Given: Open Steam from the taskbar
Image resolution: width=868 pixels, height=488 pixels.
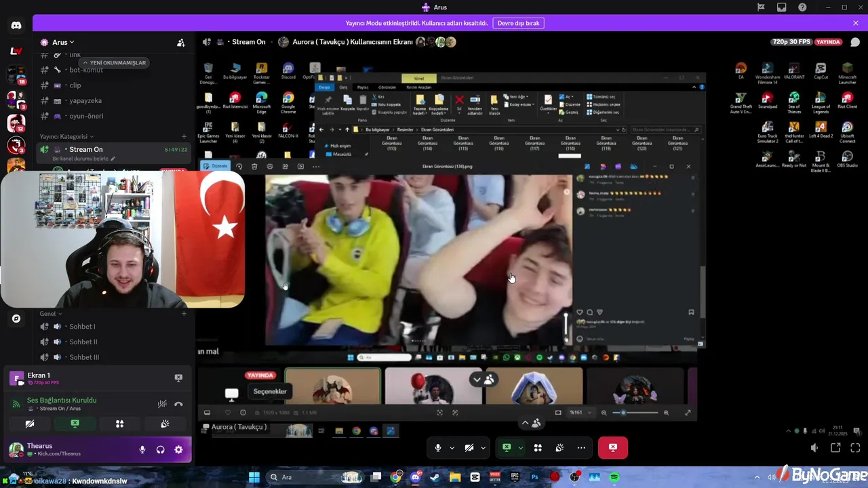Looking at the screenshot, I should pyautogui.click(x=435, y=477).
